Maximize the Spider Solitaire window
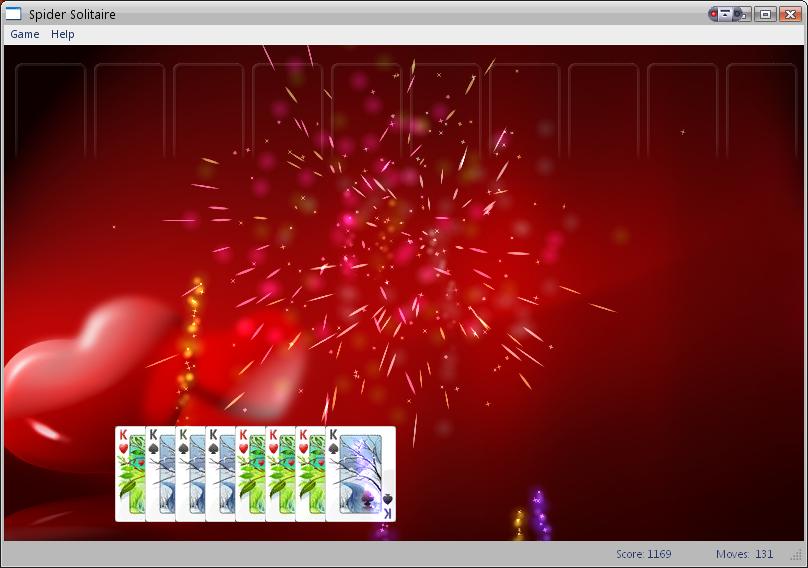 coord(765,14)
